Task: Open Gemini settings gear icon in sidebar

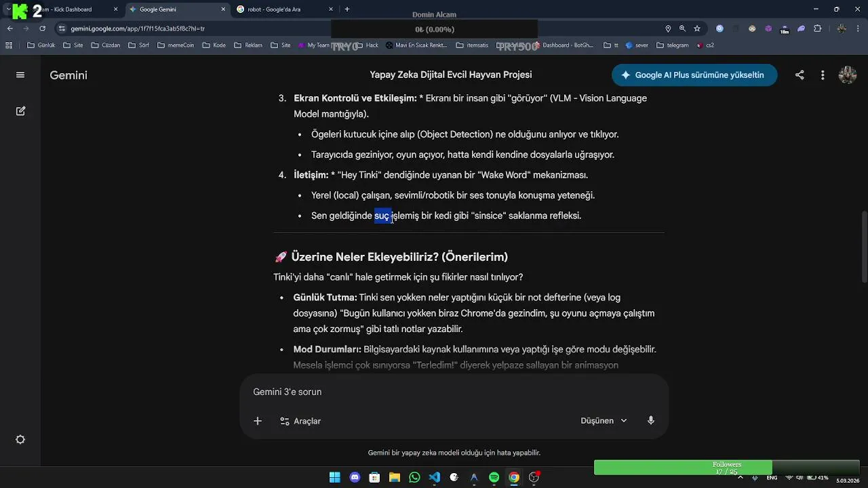Action: [x=20, y=440]
